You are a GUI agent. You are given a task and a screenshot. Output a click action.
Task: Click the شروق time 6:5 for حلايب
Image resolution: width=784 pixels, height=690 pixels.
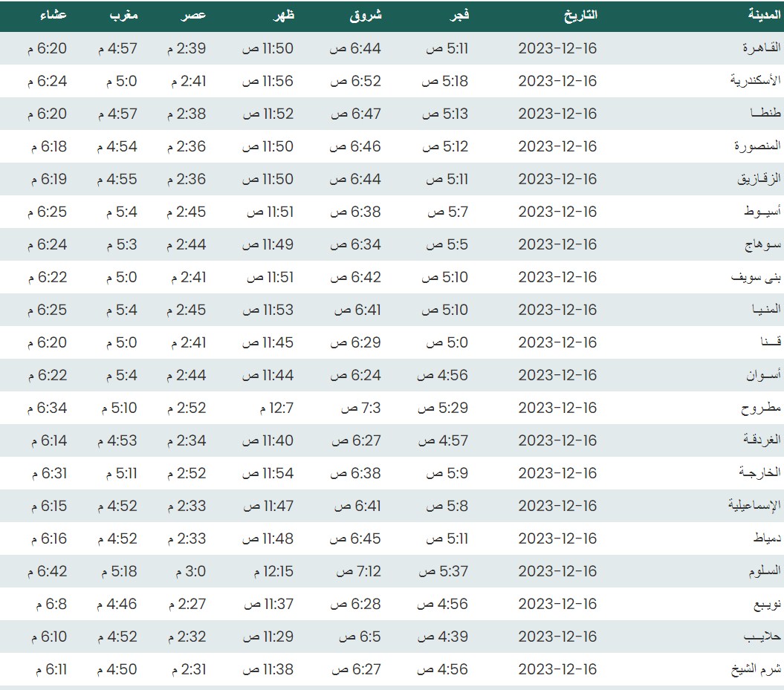point(360,637)
